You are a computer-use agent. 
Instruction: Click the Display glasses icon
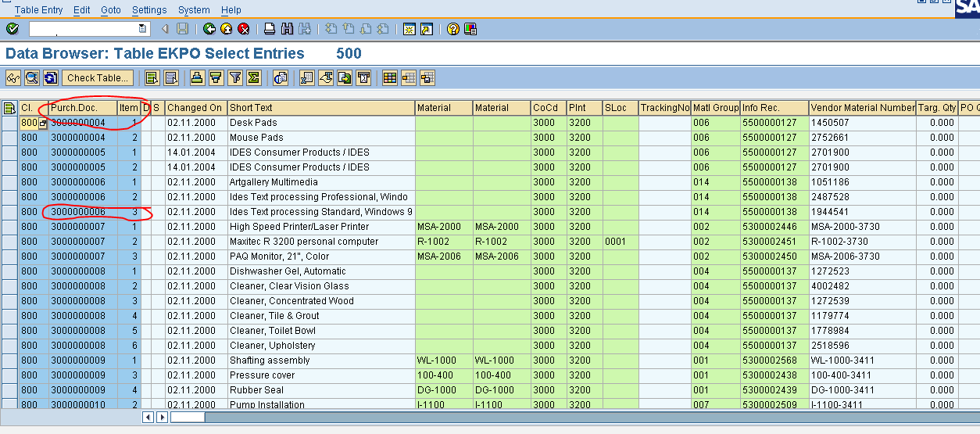click(x=13, y=78)
